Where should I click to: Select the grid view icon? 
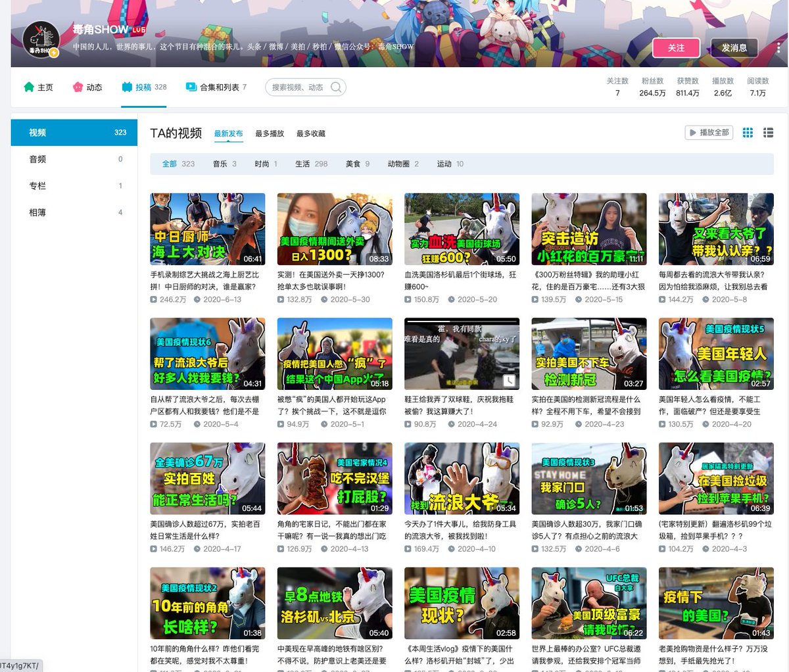(x=748, y=132)
